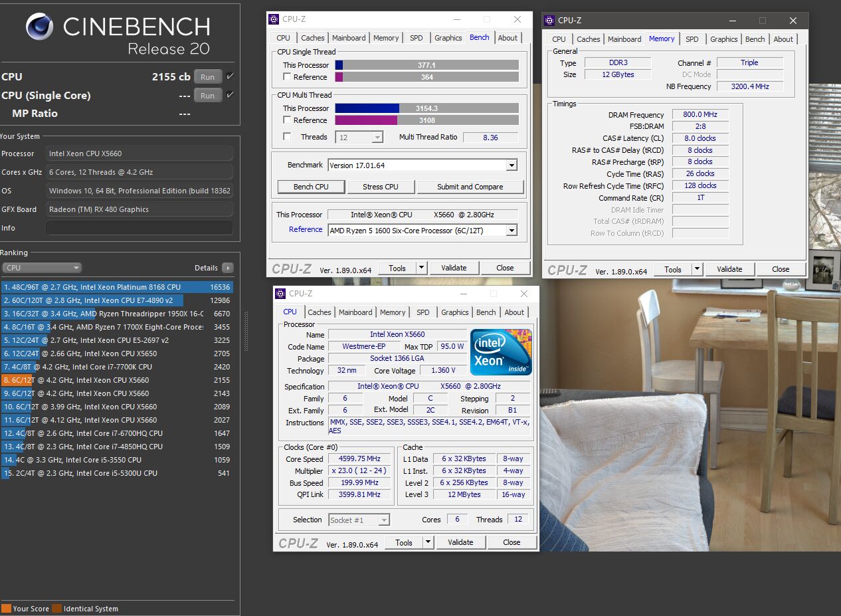Open Tools dropdown arrow in Bench window
The height and width of the screenshot is (616, 841).
421,268
